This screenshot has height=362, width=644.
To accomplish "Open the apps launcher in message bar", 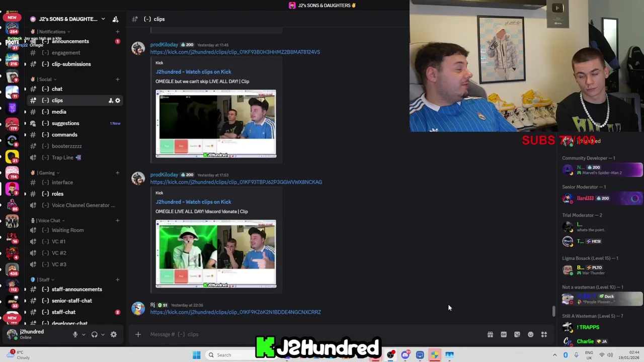I will coord(544,334).
